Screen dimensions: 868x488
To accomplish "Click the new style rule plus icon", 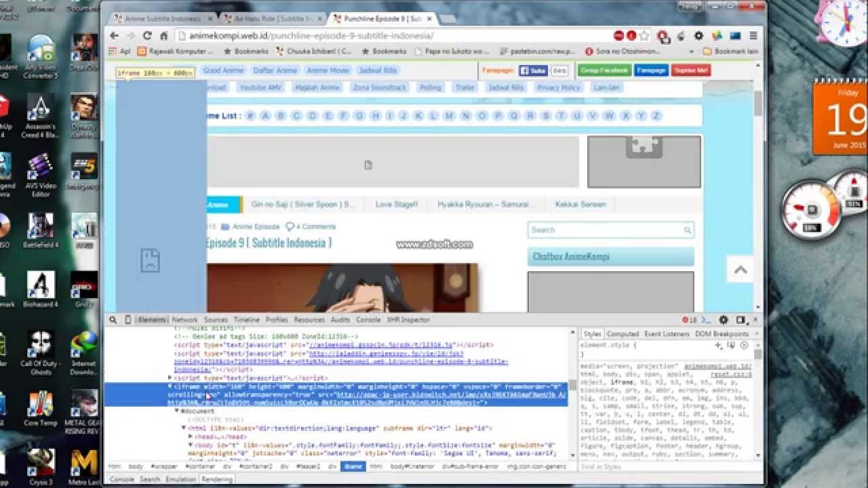I will tap(719, 346).
